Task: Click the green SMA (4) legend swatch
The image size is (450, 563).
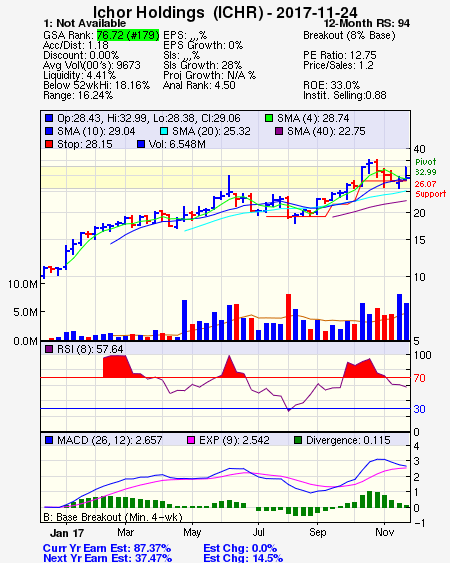Action: (269, 118)
